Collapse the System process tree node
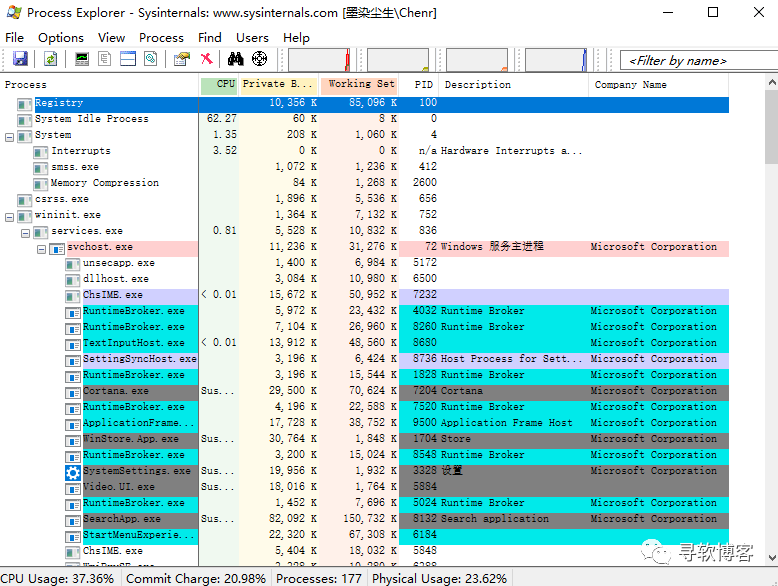The width and height of the screenshot is (778, 586). 9,137
